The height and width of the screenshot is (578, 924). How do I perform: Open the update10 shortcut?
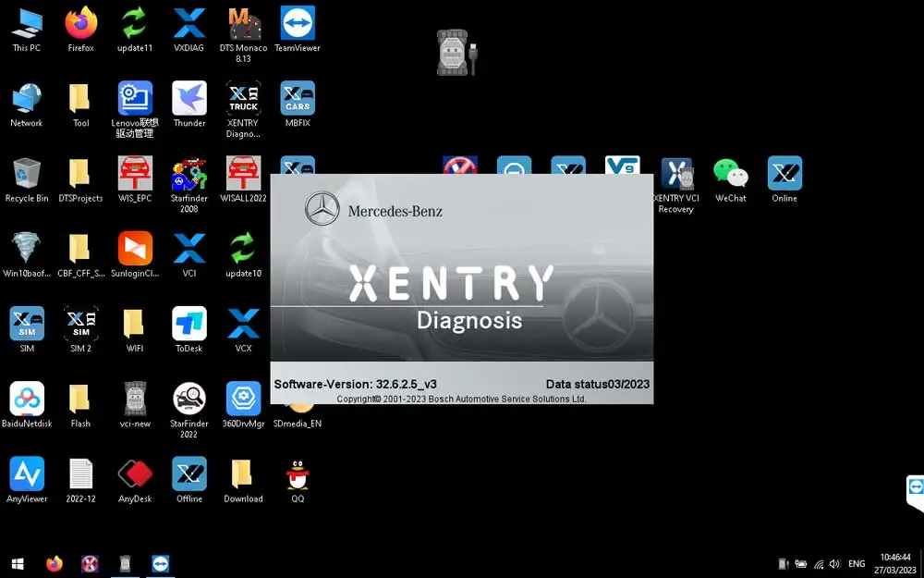coord(243,255)
